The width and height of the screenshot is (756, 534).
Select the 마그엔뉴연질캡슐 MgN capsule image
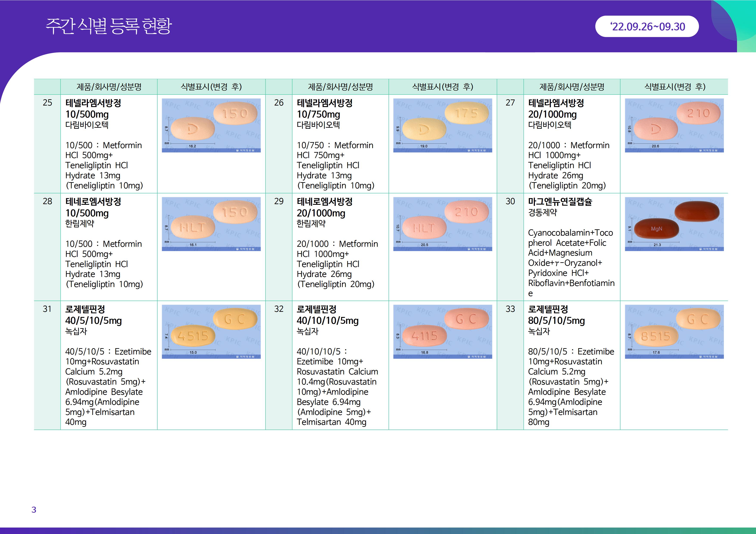coord(674,224)
